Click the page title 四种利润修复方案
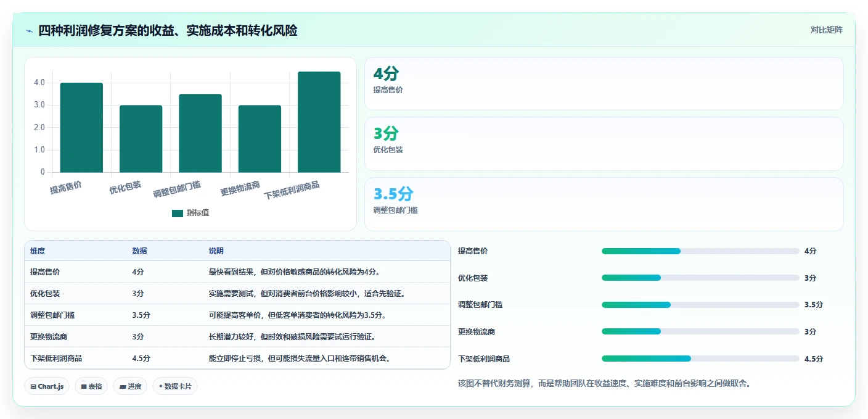Screen dimensions: 868x419 (x=168, y=31)
